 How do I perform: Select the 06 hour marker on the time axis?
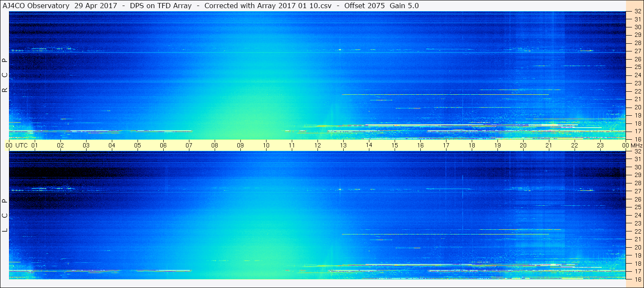(x=163, y=145)
